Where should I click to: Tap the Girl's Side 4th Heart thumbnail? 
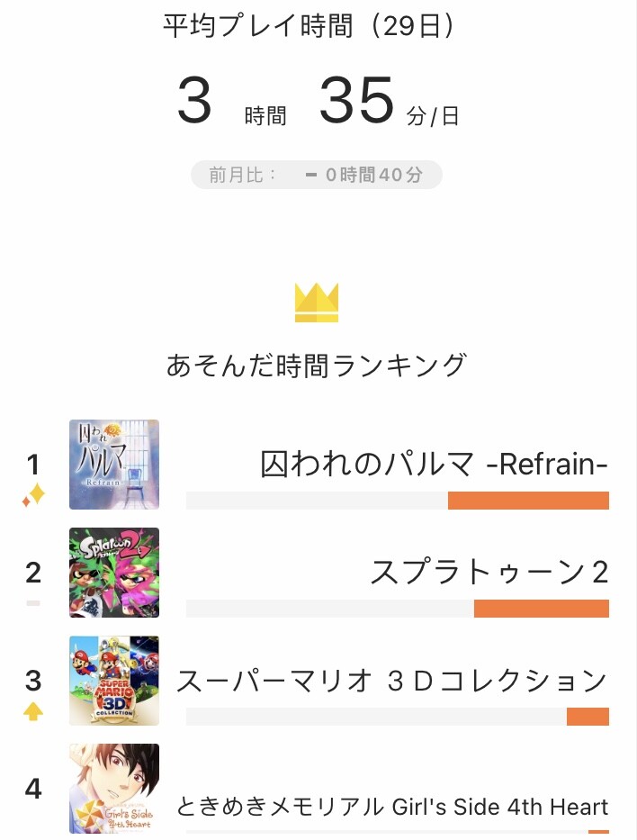(x=114, y=789)
